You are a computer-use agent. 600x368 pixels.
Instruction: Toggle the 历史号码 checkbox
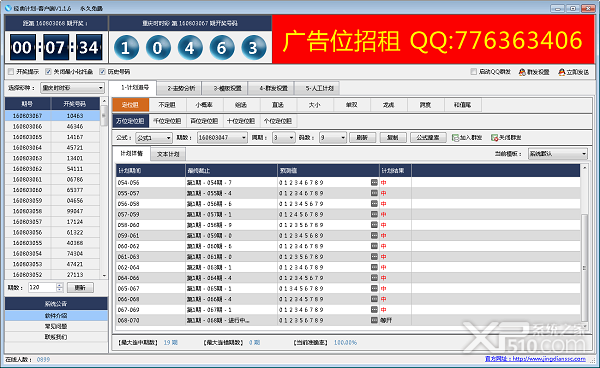click(102, 72)
